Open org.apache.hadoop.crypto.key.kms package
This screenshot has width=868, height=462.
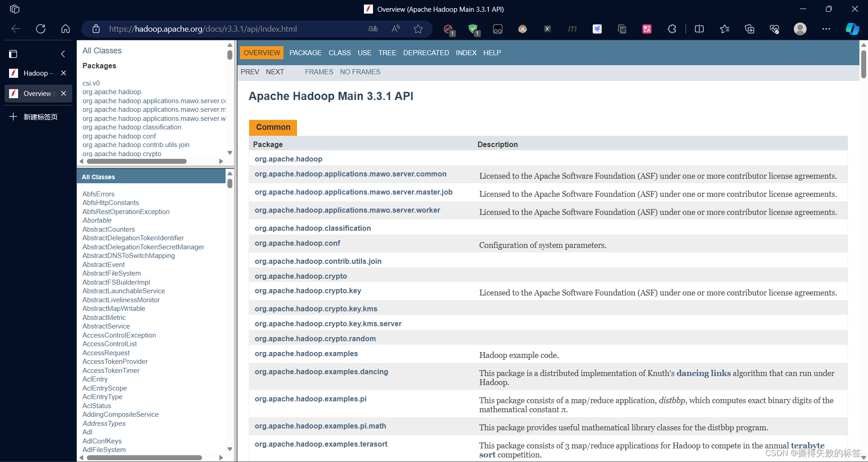pos(316,309)
